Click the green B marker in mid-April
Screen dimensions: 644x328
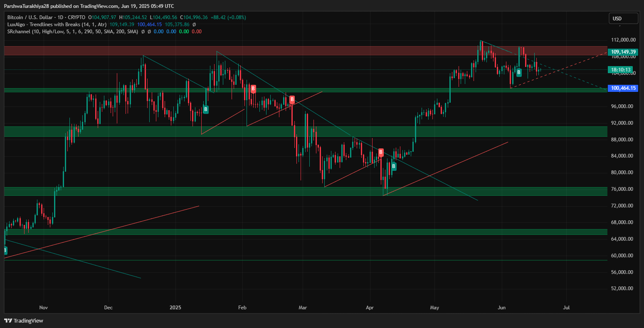point(393,167)
